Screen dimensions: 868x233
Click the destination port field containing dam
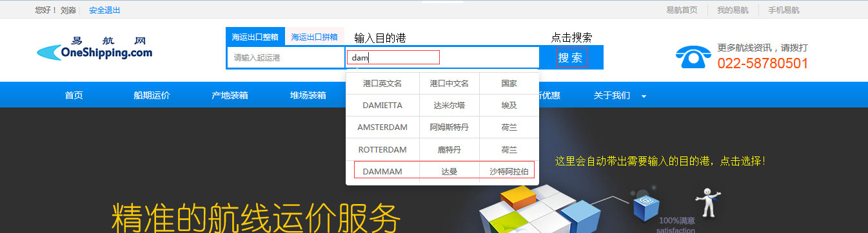coord(442,58)
